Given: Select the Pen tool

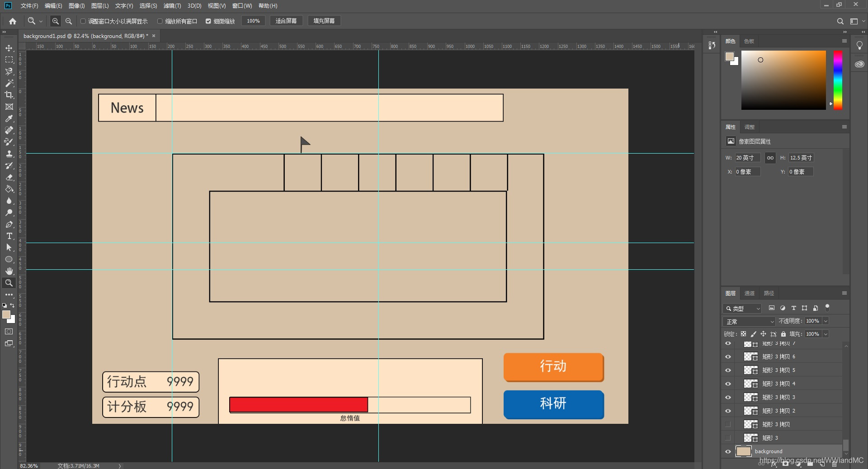Looking at the screenshot, I should tap(9, 224).
